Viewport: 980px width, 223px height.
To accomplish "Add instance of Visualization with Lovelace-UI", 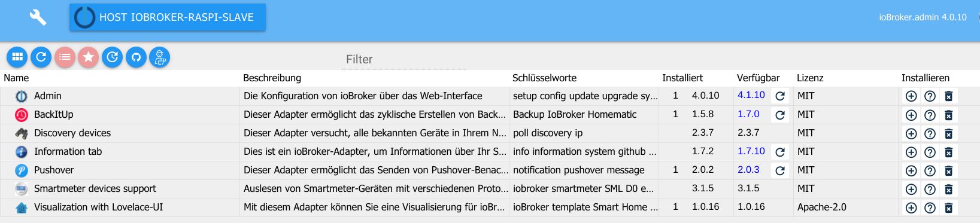I will click(x=911, y=207).
